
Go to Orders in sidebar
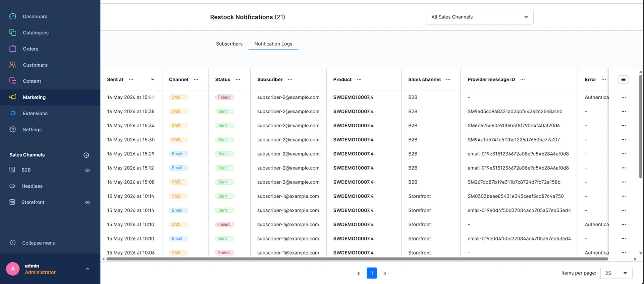(x=31, y=49)
